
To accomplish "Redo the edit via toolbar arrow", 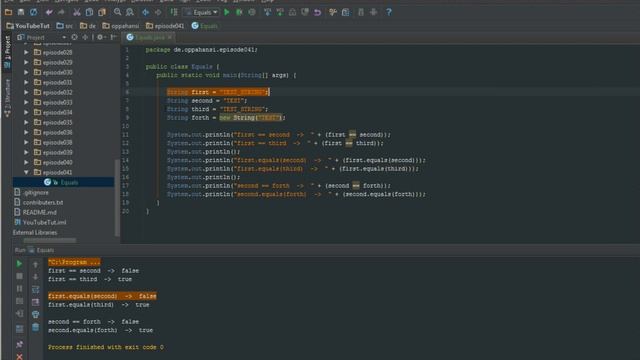I will point(61,12).
